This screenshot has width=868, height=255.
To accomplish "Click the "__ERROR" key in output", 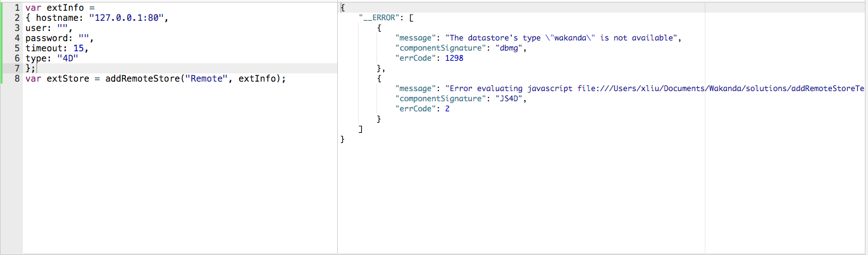I will (x=379, y=18).
